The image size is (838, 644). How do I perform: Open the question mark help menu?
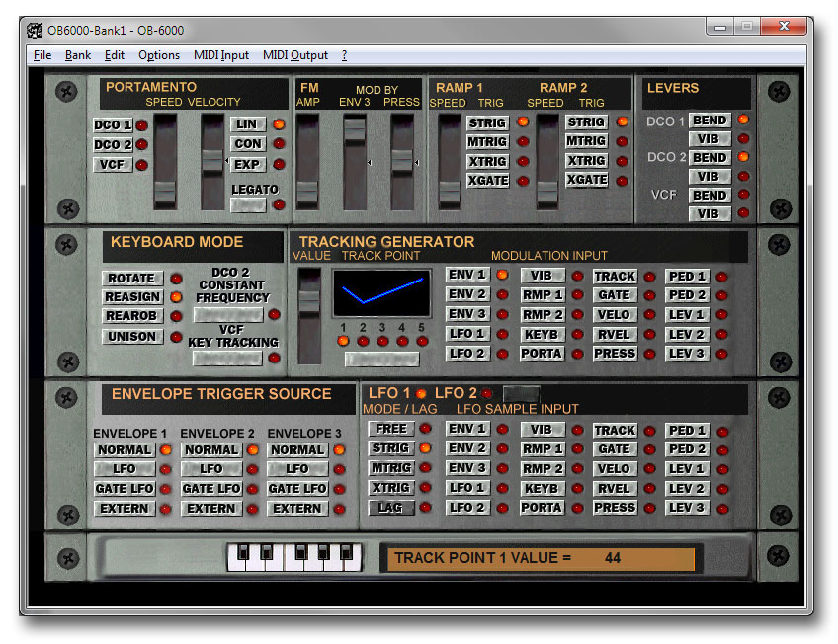pyautogui.click(x=344, y=55)
